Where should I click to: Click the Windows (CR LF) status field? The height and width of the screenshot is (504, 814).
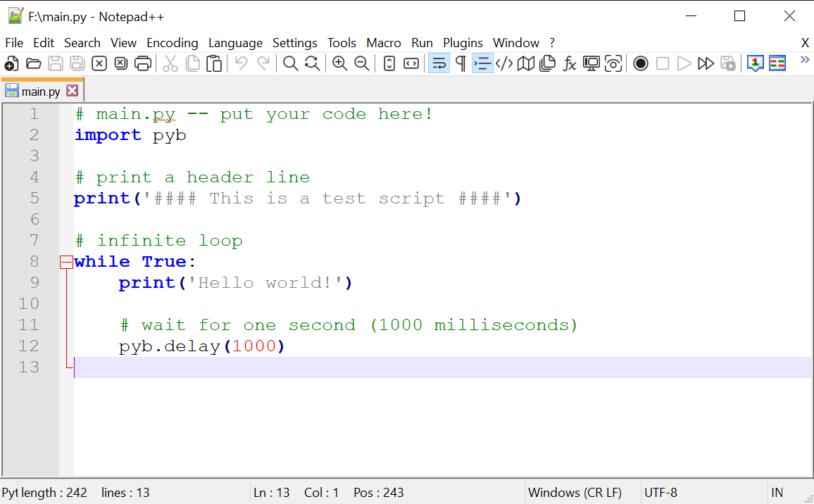[575, 493]
